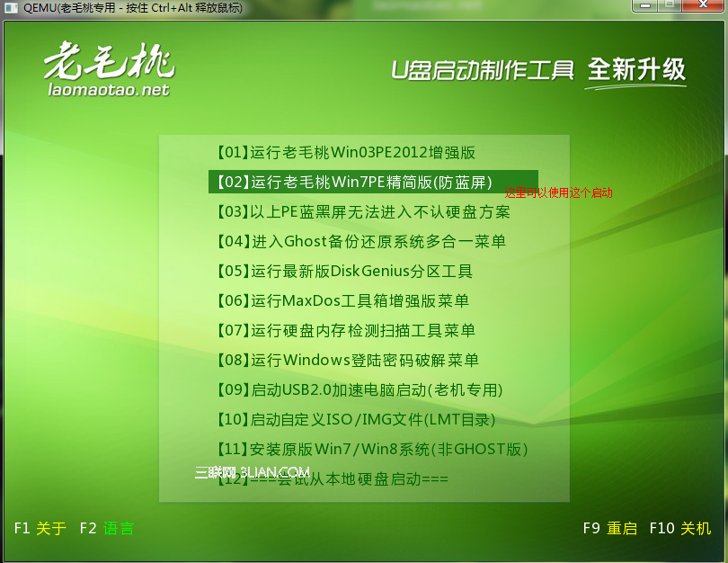The width and height of the screenshot is (728, 563).
Task: Click the 全新升级 heading text
Action: point(636,69)
